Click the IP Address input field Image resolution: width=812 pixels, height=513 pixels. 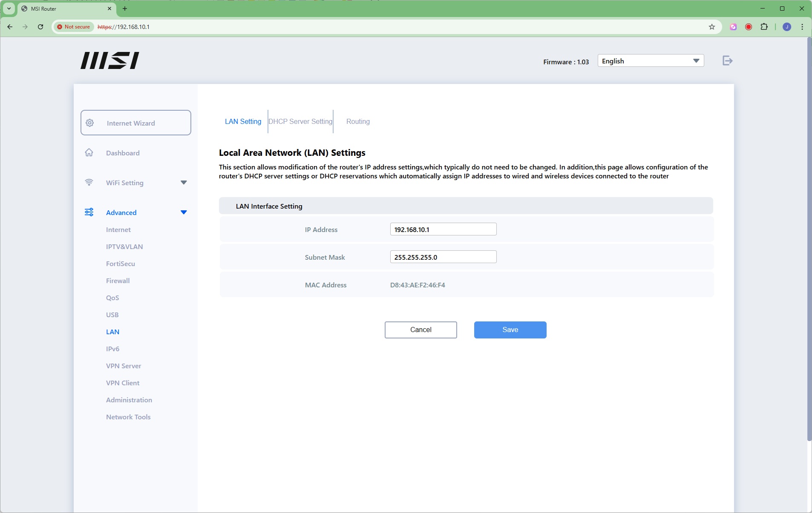443,229
